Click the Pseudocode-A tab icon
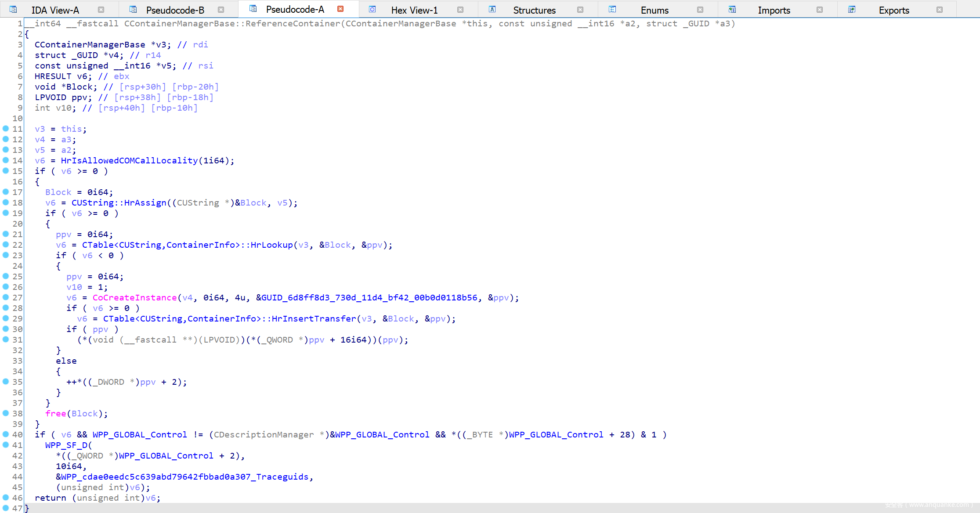Viewport: 980px width, 513px height. [x=253, y=9]
